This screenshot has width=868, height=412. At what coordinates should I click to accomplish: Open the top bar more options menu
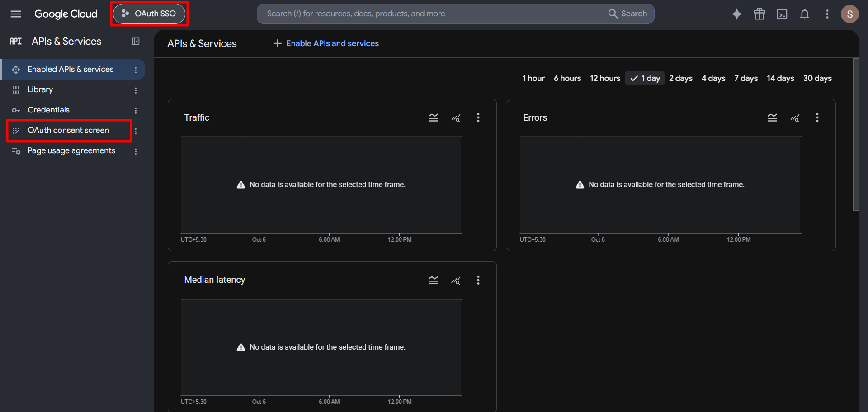click(827, 14)
